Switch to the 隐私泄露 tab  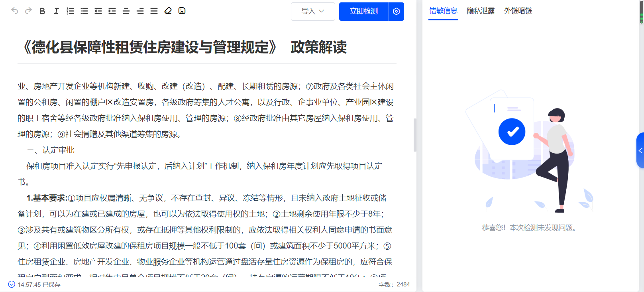(x=481, y=11)
